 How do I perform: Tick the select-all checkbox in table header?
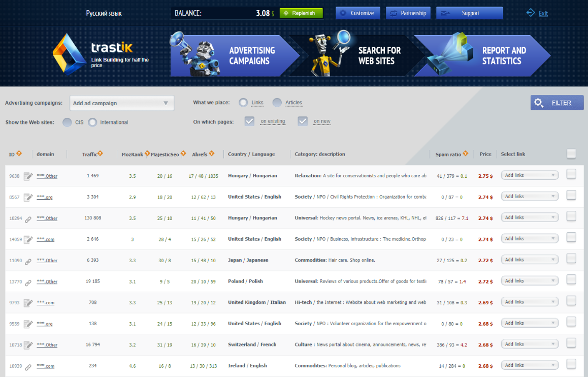coord(571,153)
